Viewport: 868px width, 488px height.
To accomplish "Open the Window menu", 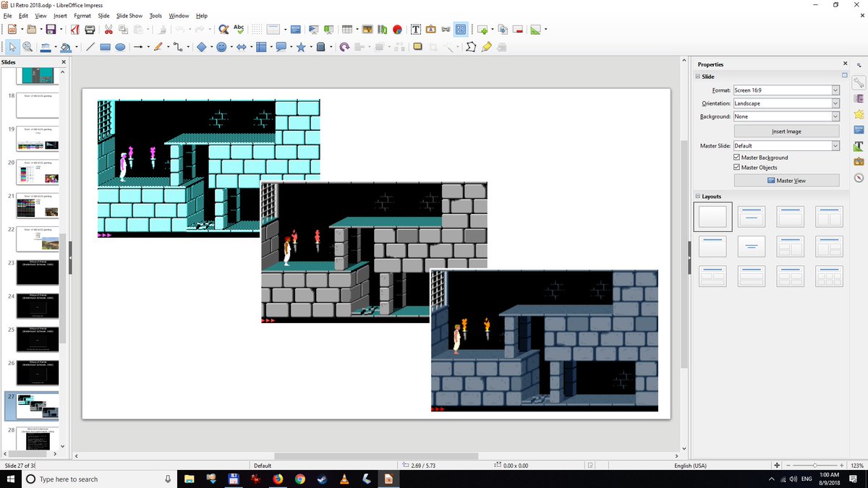I will coord(179,15).
